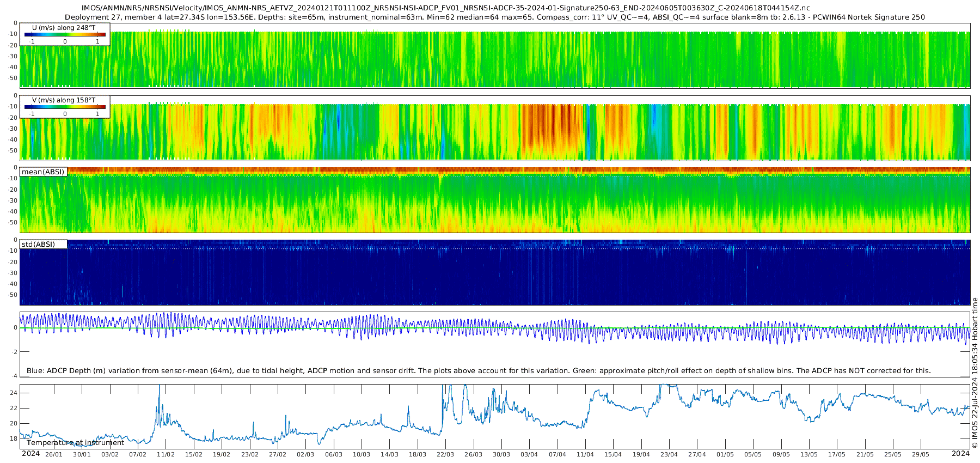Screen dimensions: 980x463
Task: Click the 07/02 date tick label
Action: [138, 454]
